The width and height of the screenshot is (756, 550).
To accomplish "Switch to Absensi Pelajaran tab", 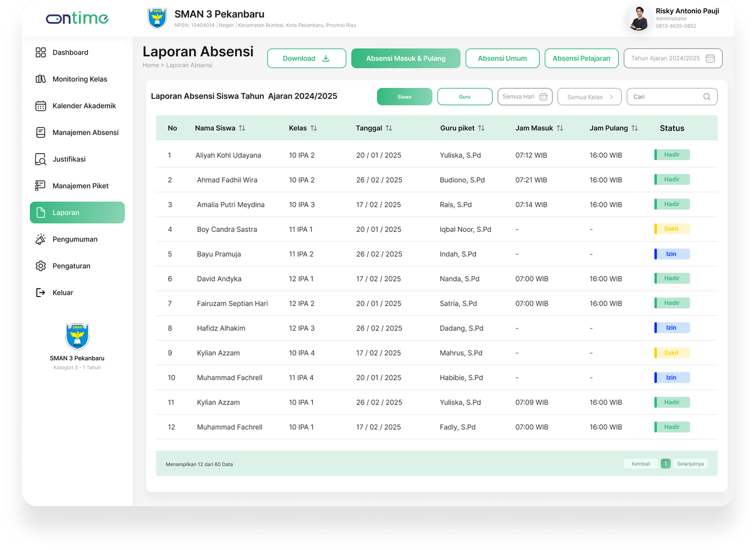I will point(581,58).
